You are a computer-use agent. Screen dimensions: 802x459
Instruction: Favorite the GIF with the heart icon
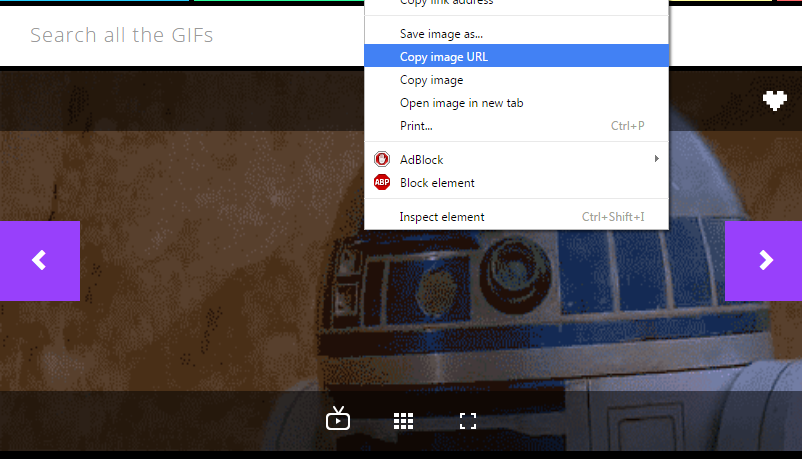coord(774,100)
